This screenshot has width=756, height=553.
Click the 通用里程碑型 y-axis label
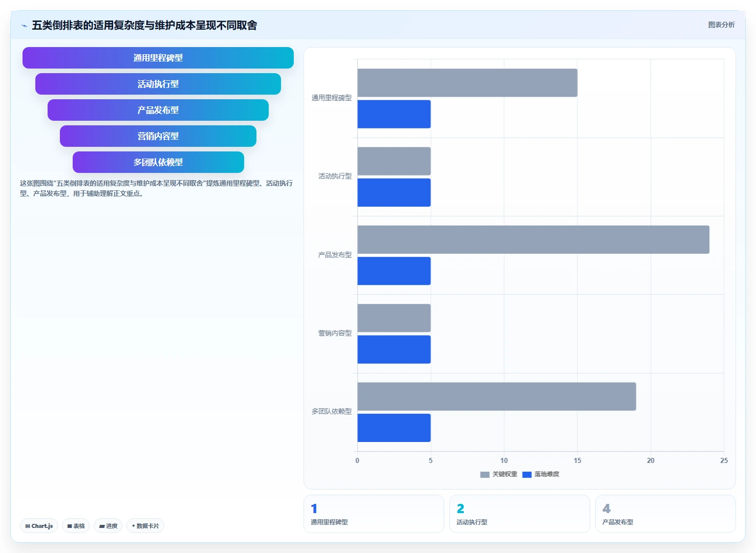click(x=332, y=98)
